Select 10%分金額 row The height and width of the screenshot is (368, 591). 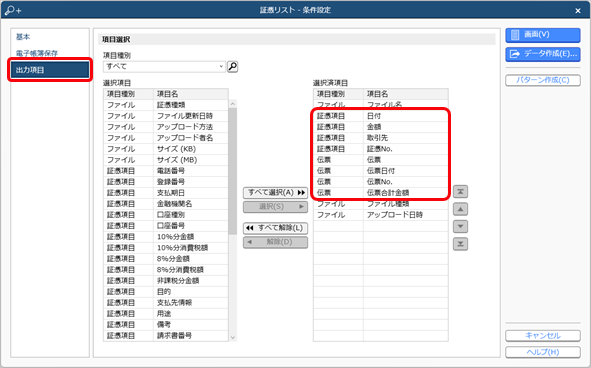pos(166,237)
